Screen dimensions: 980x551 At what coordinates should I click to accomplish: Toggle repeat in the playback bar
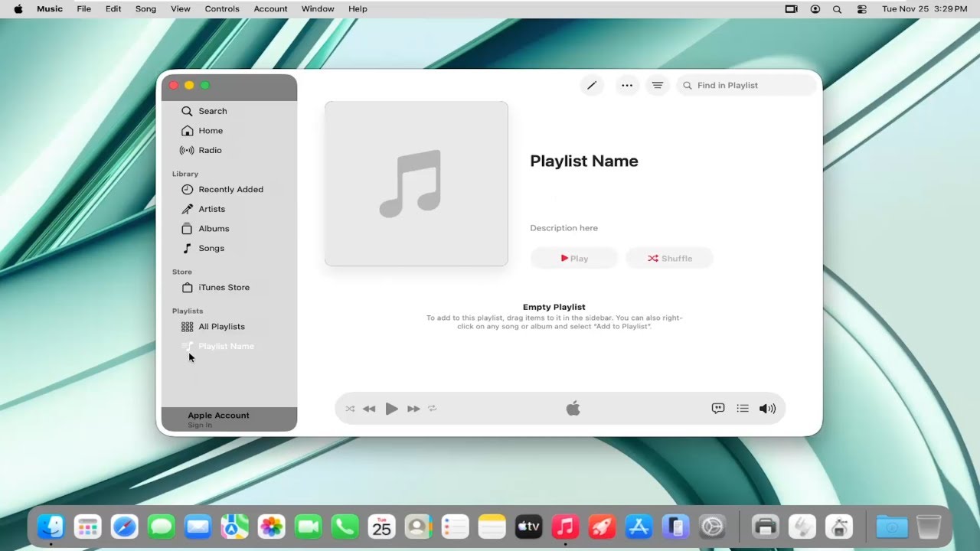[433, 409]
